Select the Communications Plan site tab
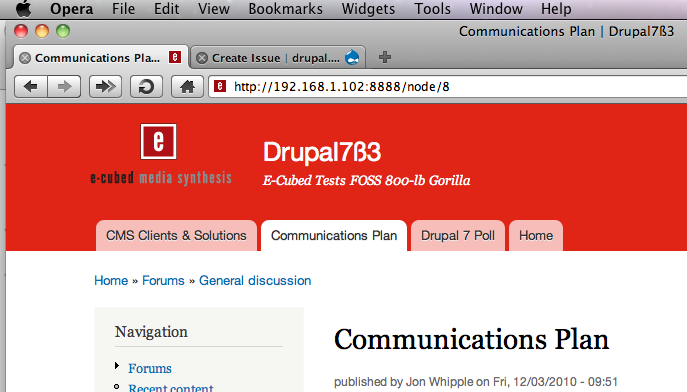The width and height of the screenshot is (687, 392). [334, 236]
